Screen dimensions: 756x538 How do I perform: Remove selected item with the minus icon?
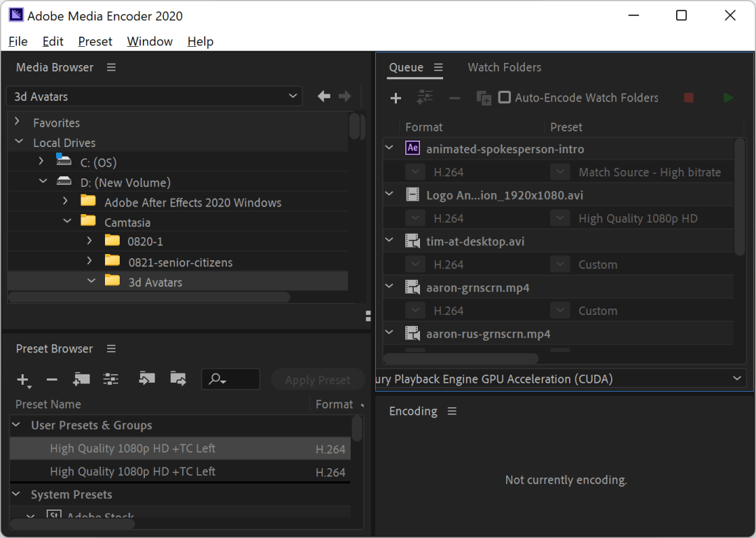454,98
